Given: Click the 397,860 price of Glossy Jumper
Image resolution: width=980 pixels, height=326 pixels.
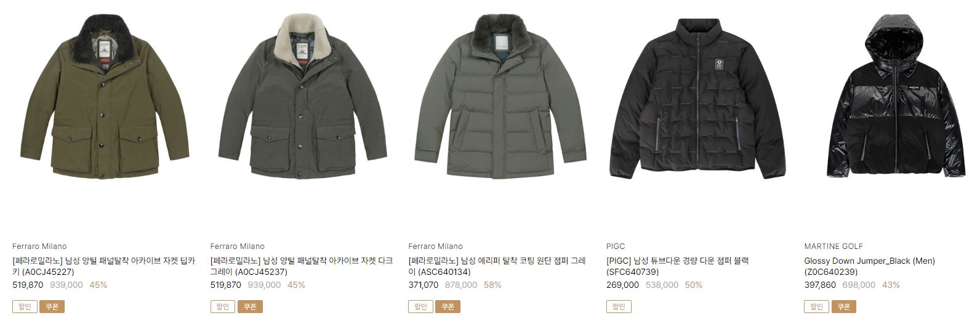Looking at the screenshot, I should pyautogui.click(x=820, y=285).
